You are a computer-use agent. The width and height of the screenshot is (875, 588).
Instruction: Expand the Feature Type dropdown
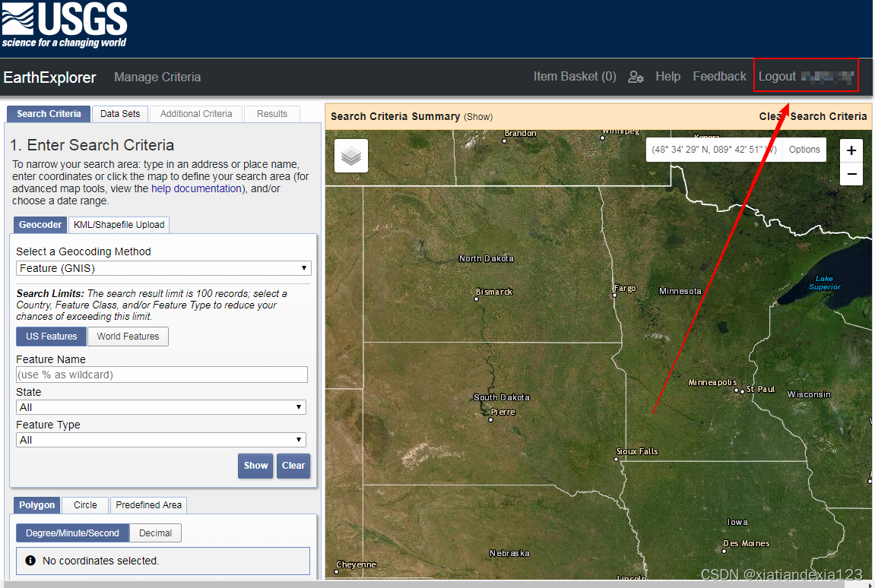click(x=160, y=440)
